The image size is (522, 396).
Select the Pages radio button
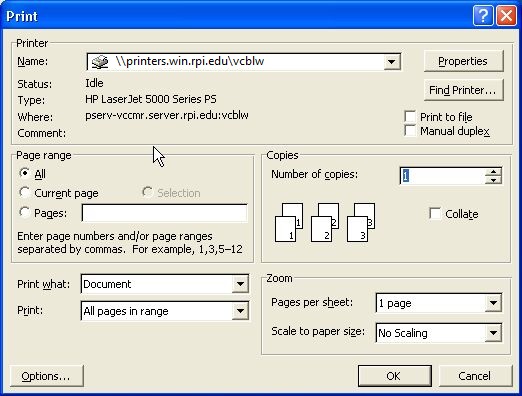coord(24,212)
